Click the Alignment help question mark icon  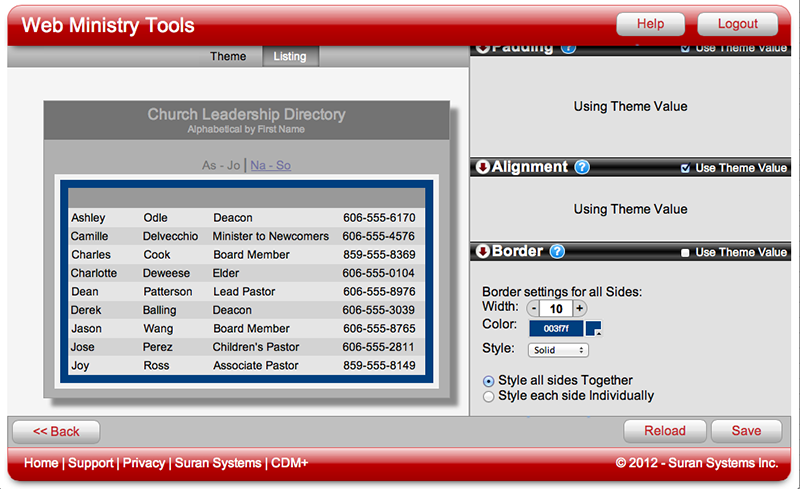point(582,168)
